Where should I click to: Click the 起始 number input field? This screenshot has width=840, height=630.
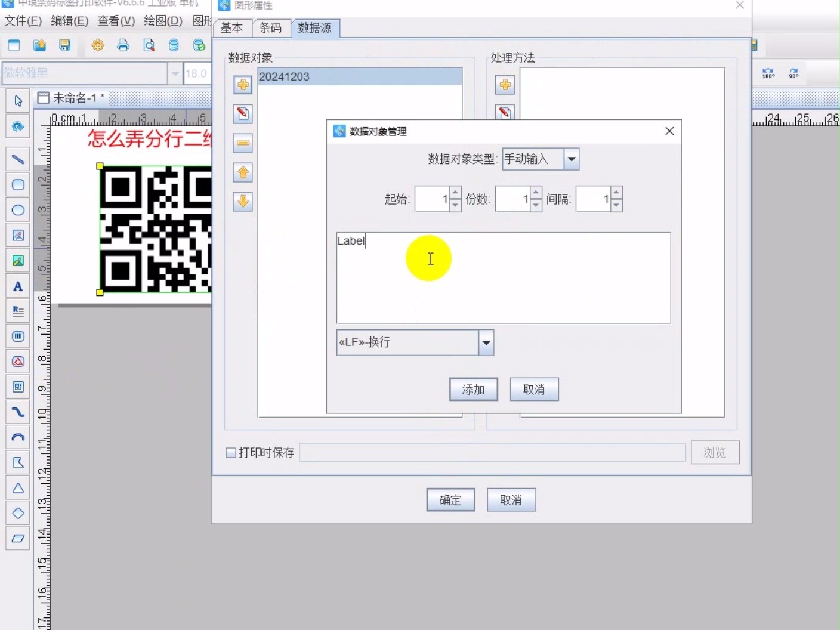(432, 199)
